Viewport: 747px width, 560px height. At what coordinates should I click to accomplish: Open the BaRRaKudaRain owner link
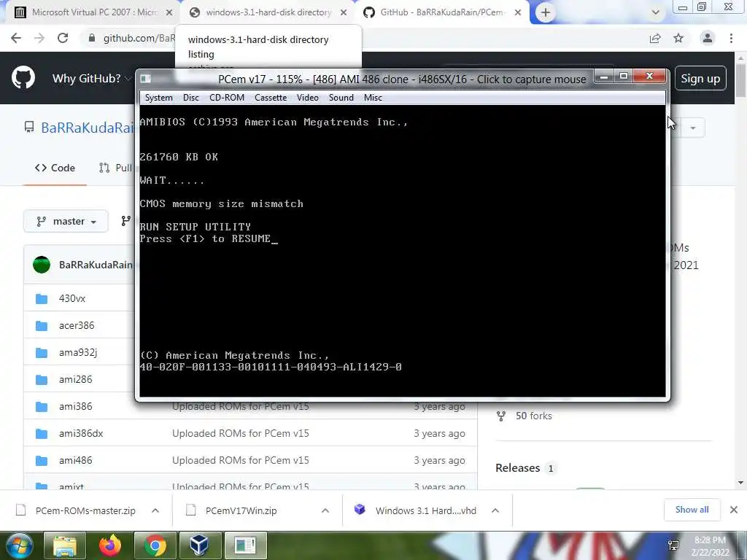coord(88,128)
